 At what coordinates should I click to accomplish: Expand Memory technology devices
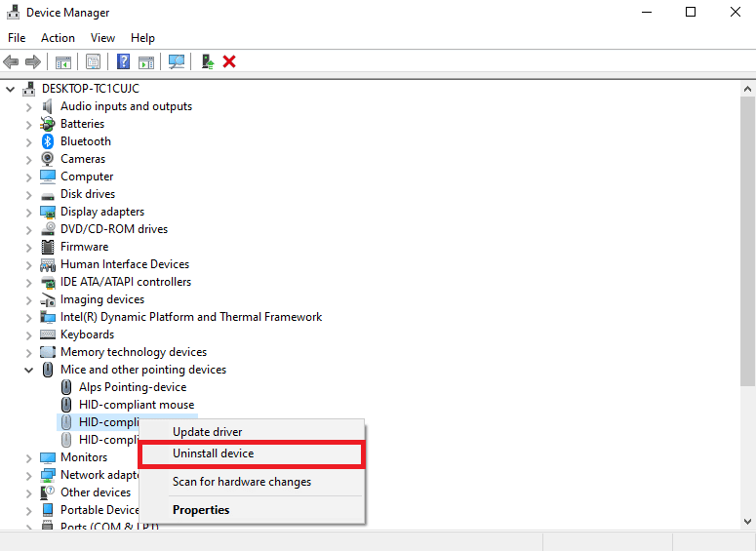29,353
